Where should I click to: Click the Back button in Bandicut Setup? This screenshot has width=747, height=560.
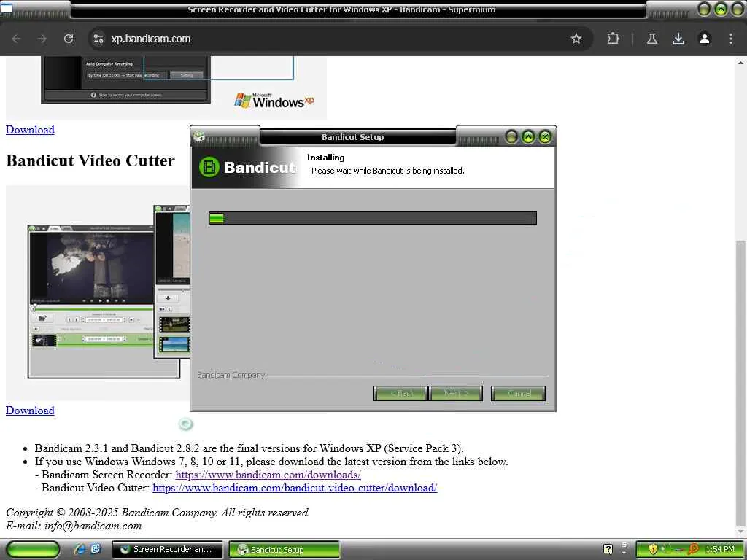[400, 393]
